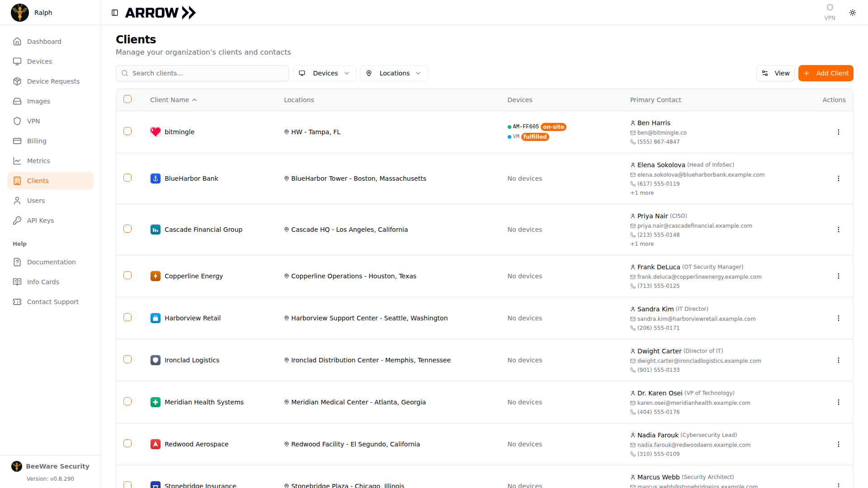Screen dimensions: 868x488
Task: Select the bitmingle row checkbox
Action: point(127,131)
